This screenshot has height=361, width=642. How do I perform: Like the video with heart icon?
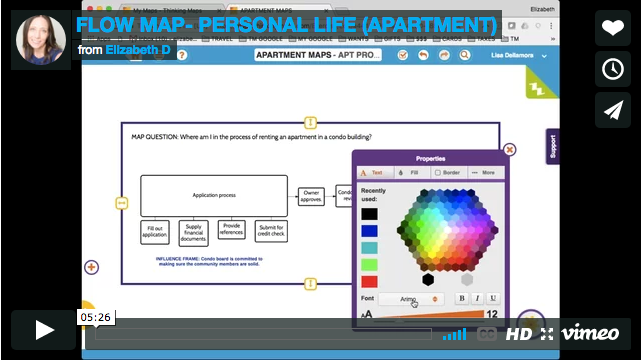[x=613, y=28]
